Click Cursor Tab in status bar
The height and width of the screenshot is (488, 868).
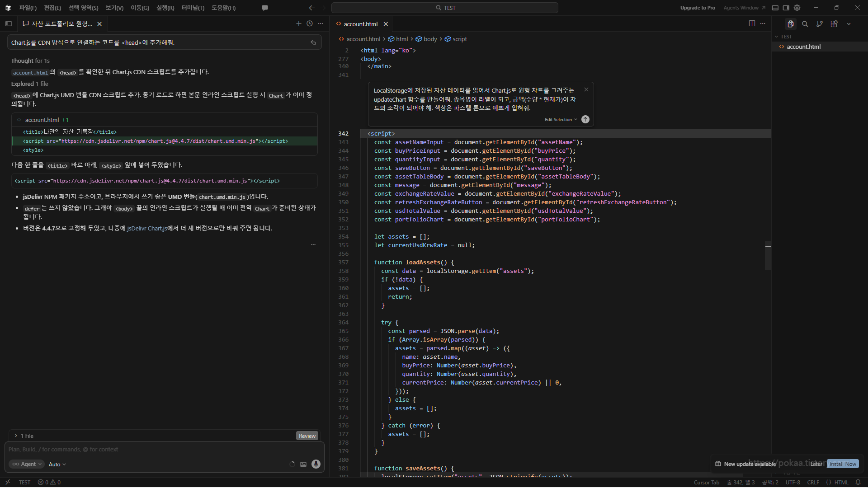(x=707, y=482)
